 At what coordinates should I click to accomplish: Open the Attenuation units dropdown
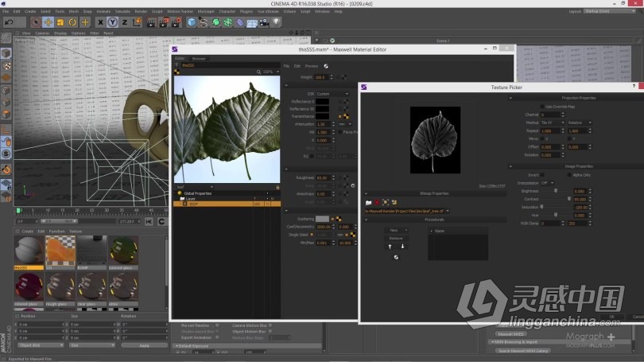(345, 124)
